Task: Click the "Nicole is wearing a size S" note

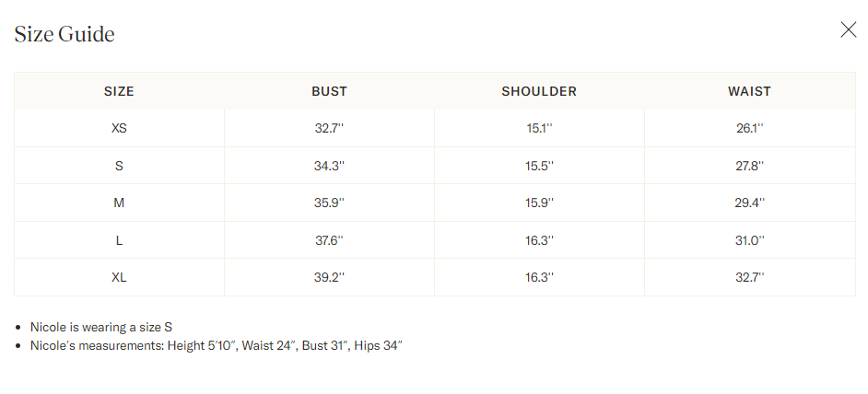Action: point(101,327)
